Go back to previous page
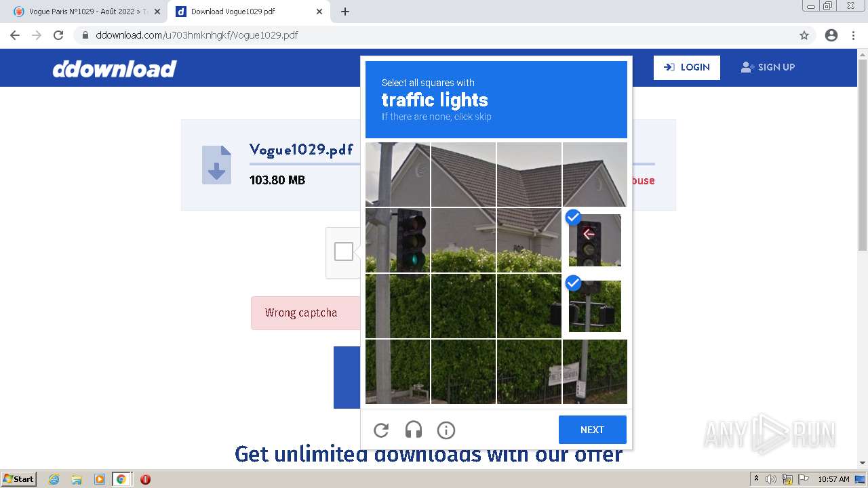This screenshot has width=868, height=488. tap(15, 35)
